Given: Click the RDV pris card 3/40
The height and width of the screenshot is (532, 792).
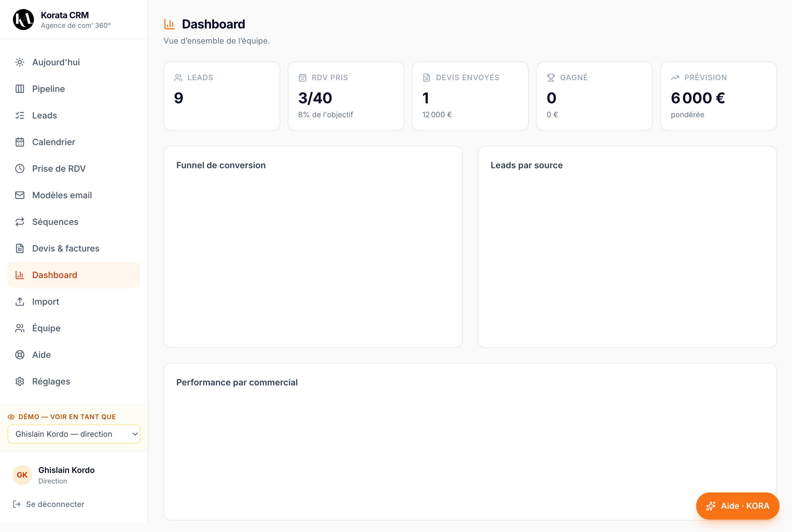Looking at the screenshot, I should 346,96.
